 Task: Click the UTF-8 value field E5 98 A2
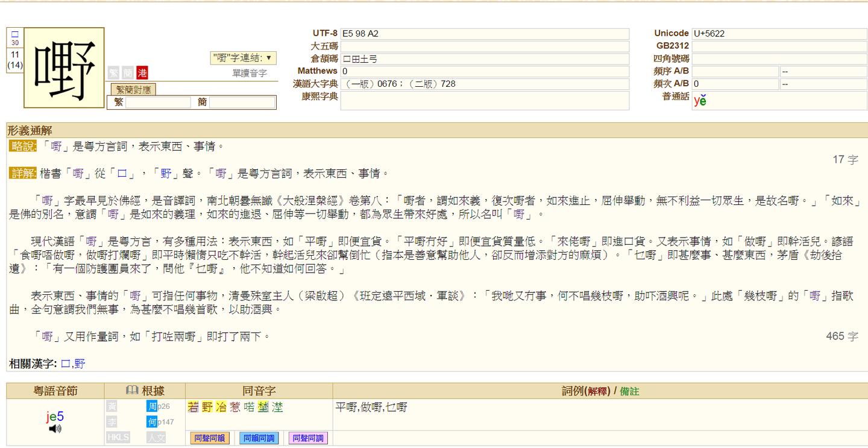485,34
